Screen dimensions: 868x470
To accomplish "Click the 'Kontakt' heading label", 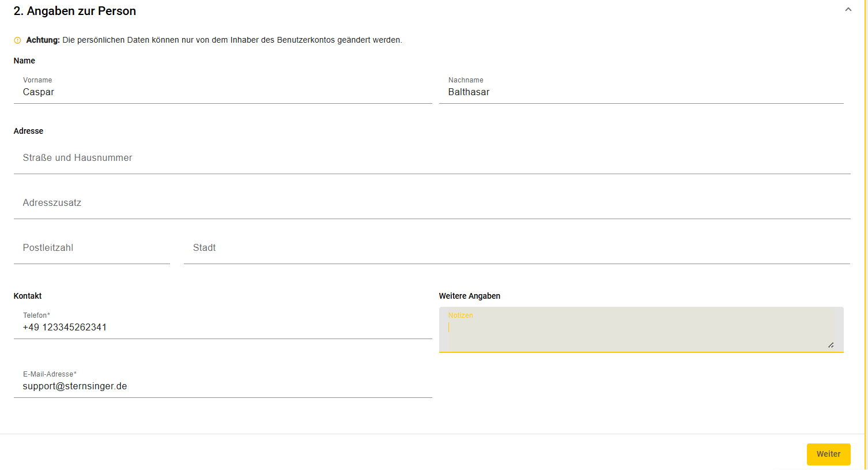I will pyautogui.click(x=28, y=296).
